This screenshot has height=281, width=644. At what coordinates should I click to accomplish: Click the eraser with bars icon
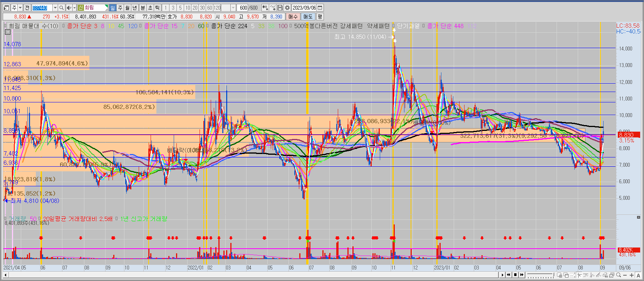[605, 275]
